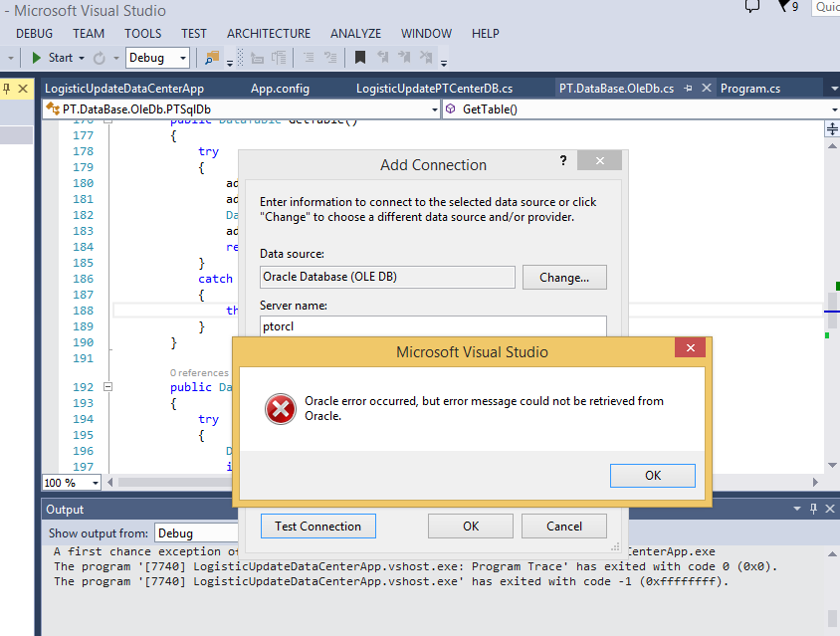Close the Microsoft Visual Studio error dialog

[x=690, y=347]
